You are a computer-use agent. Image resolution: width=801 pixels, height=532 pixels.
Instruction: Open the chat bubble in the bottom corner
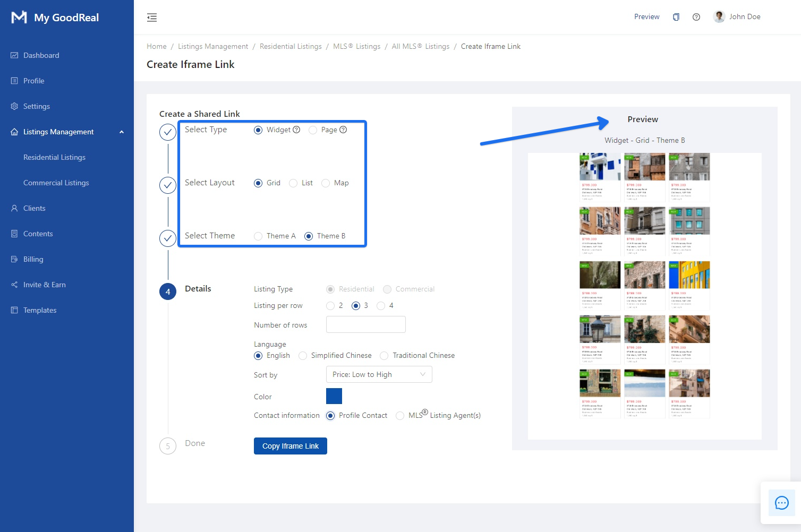click(x=781, y=503)
